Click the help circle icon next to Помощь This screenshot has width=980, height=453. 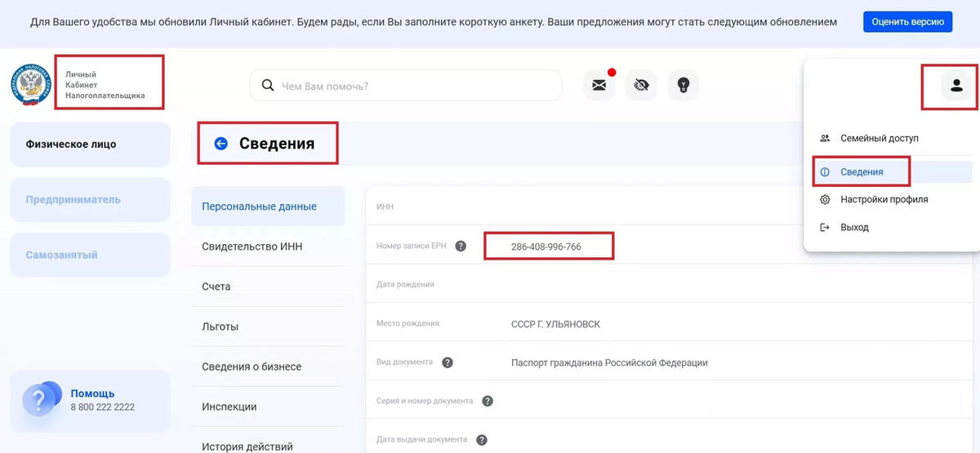point(41,400)
